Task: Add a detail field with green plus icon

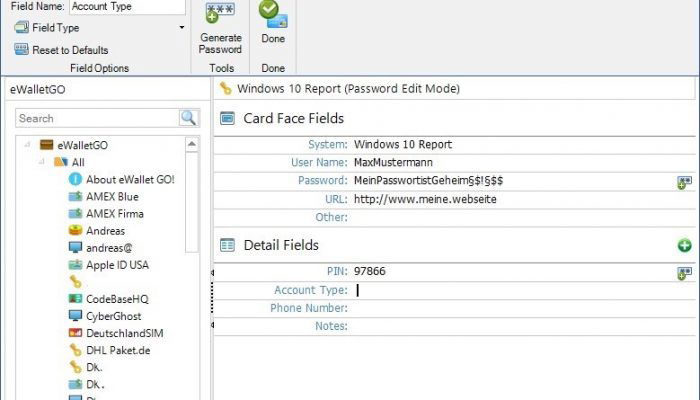Action: point(684,245)
